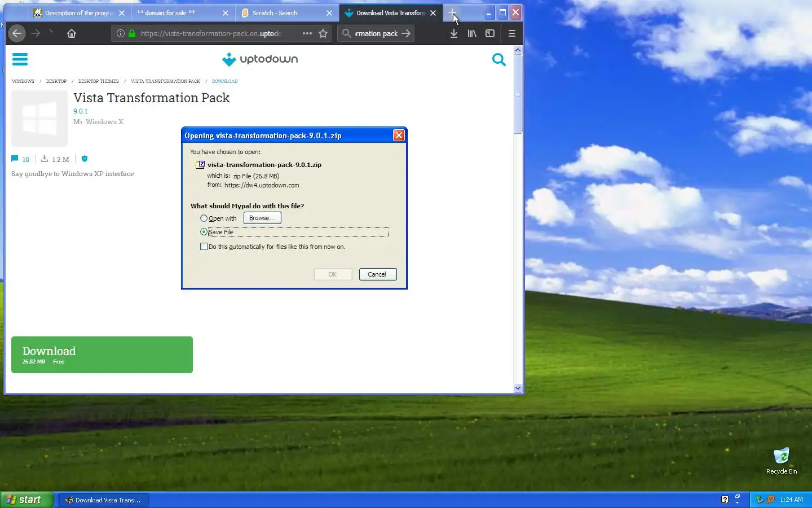Click the green Download button
The image size is (812, 508).
click(102, 354)
